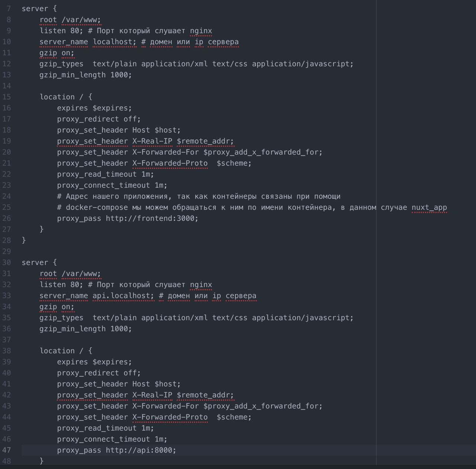Click line number 7 in the gutter
The height and width of the screenshot is (469, 476).
pyautogui.click(x=9, y=9)
